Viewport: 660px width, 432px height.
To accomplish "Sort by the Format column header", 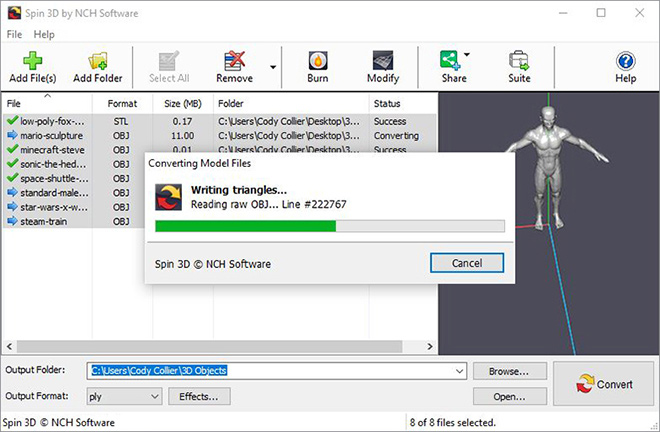I will (x=122, y=104).
